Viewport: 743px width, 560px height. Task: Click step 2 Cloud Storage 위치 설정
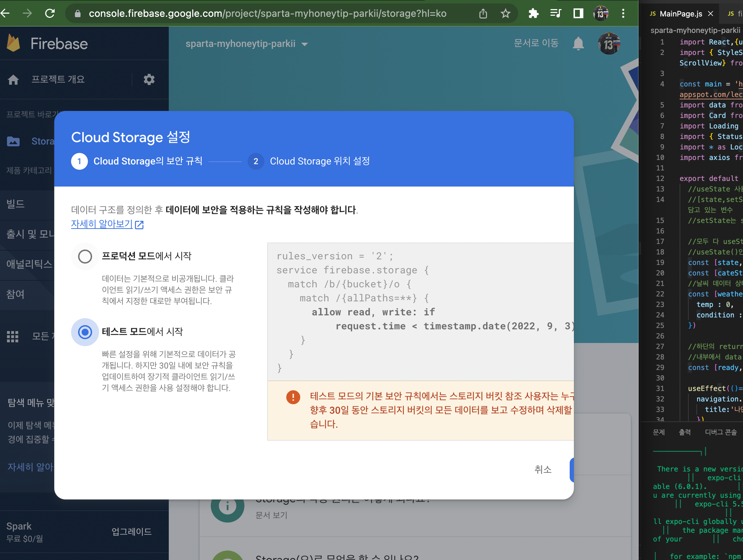point(309,161)
